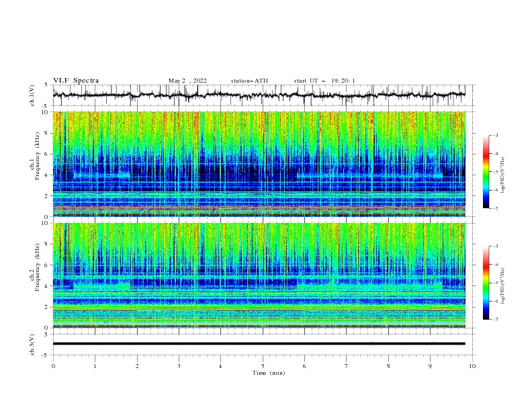Click the time axis tick label '10'
This screenshot has width=532, height=411.
click(x=472, y=366)
